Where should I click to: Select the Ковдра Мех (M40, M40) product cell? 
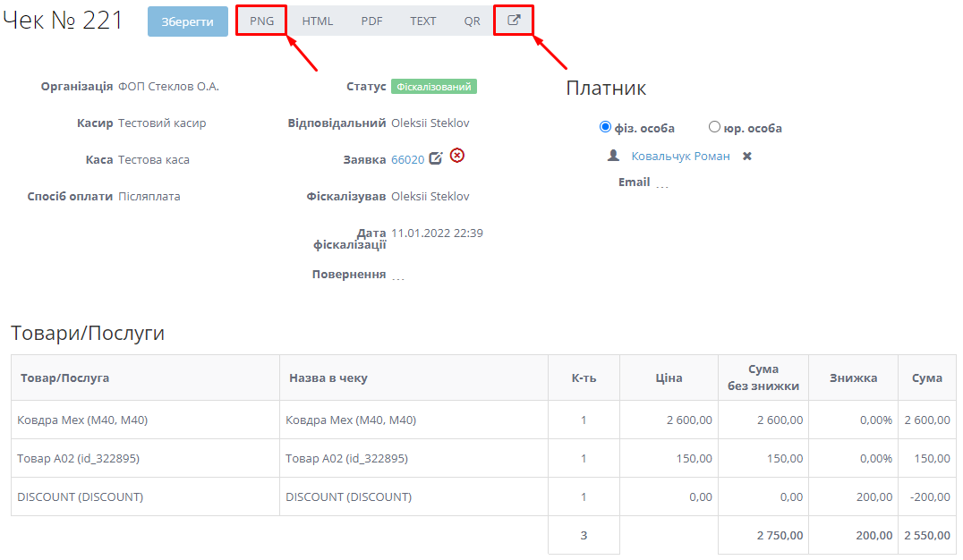(82, 420)
